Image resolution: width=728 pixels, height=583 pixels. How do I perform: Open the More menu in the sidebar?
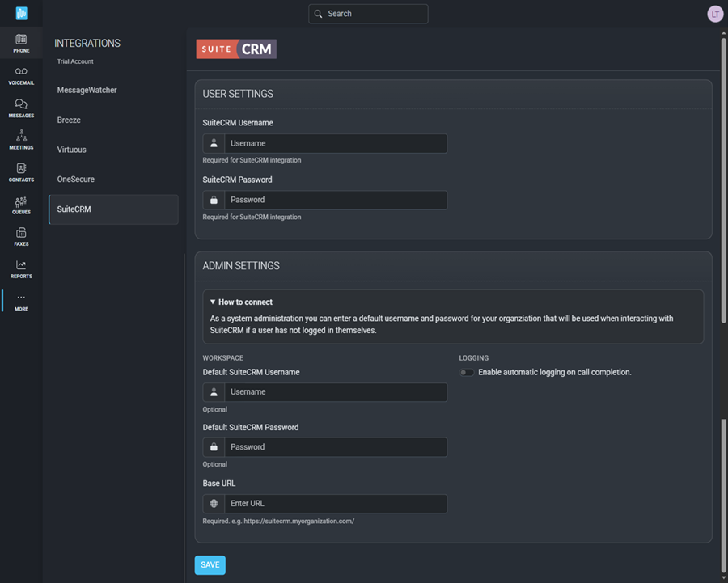pyautogui.click(x=21, y=301)
